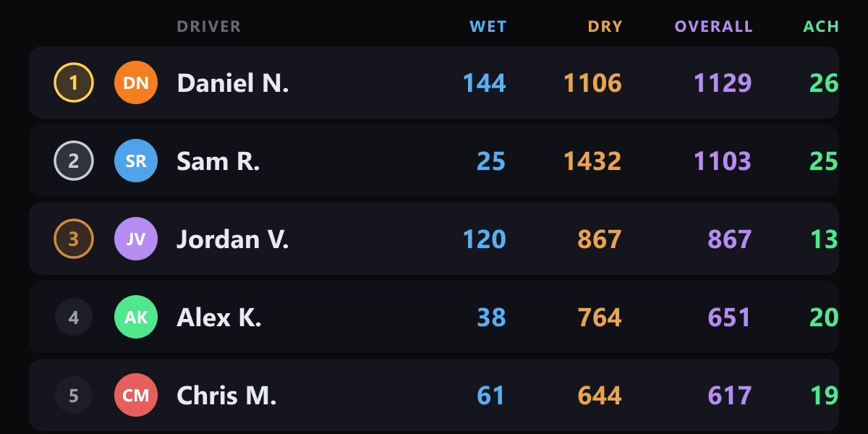Select Chris M.'s wet score 61
This screenshot has height=434, width=868.
click(491, 395)
